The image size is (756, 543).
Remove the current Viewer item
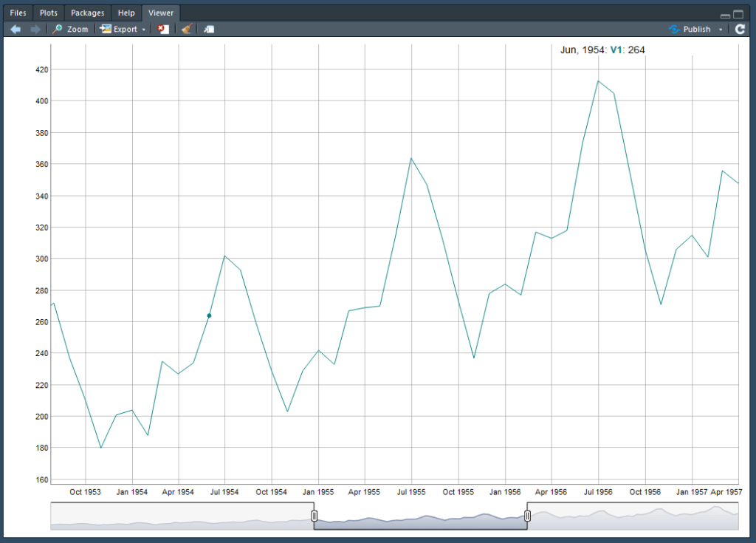tap(163, 29)
